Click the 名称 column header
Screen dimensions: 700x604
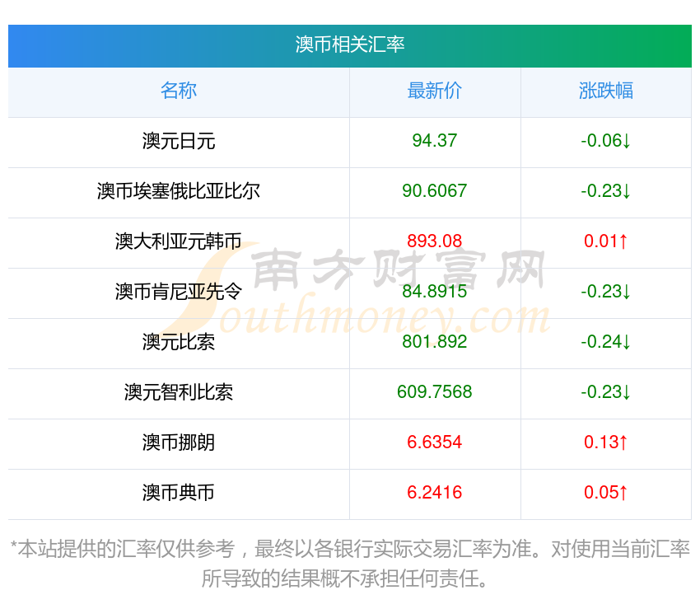(179, 91)
